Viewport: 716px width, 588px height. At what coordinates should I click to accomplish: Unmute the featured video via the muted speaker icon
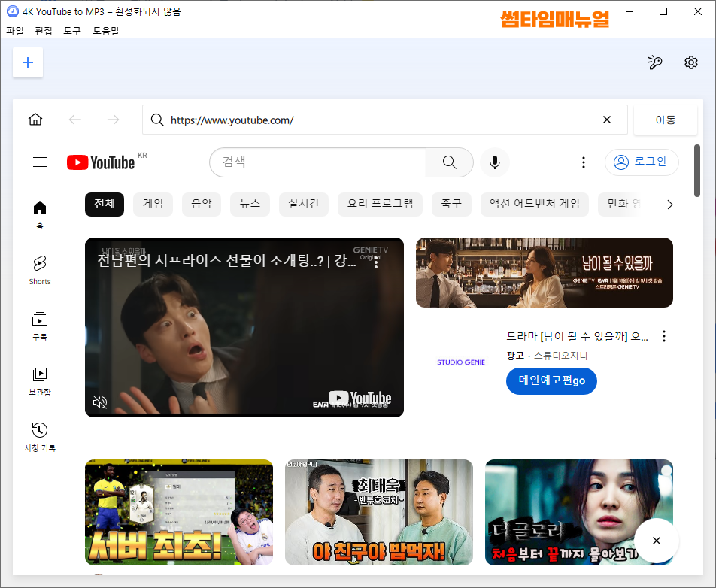(x=100, y=402)
